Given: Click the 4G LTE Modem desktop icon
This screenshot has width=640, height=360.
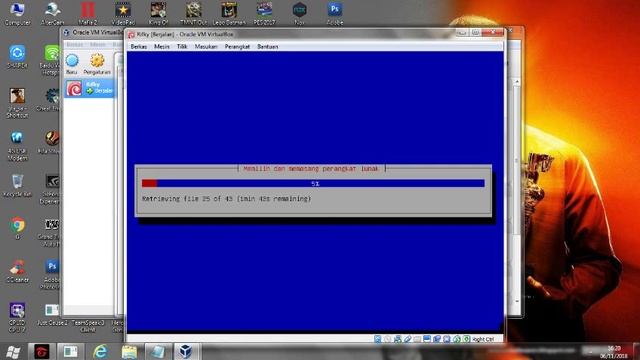Looking at the screenshot, I should pos(17,146).
